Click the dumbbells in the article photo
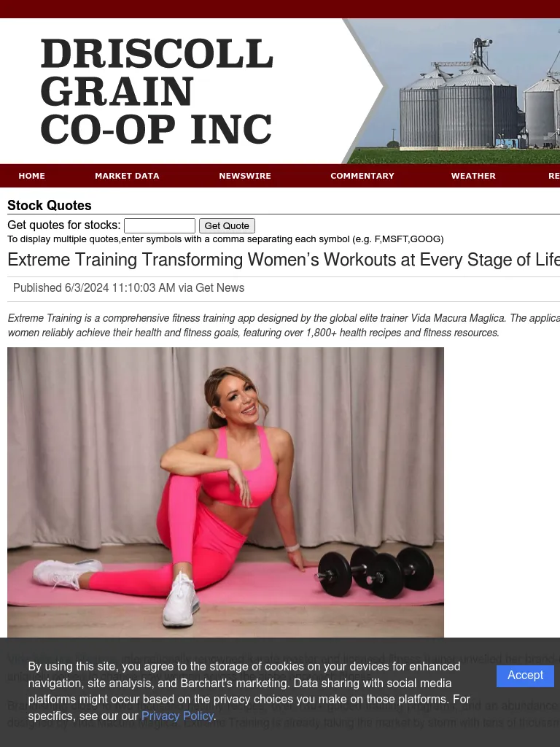The width and height of the screenshot is (560, 747). (x=374, y=572)
